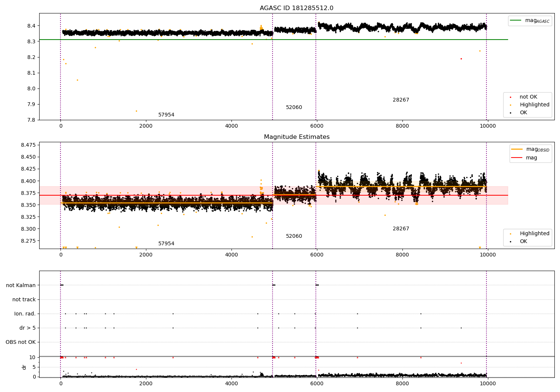The height and width of the screenshot is (392, 560).
Task: Click the 8.2 y-axis tick label
Action: pyautogui.click(x=31, y=57)
